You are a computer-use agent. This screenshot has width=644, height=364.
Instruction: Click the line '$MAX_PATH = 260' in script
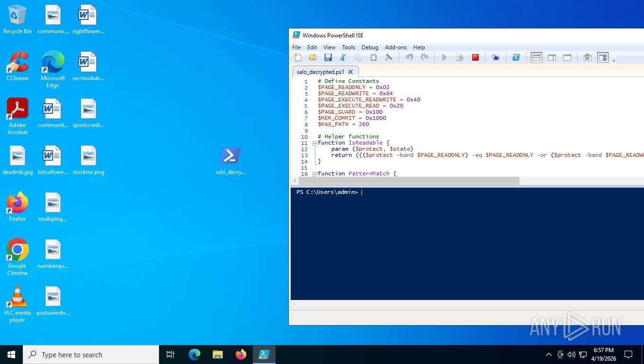click(x=343, y=124)
